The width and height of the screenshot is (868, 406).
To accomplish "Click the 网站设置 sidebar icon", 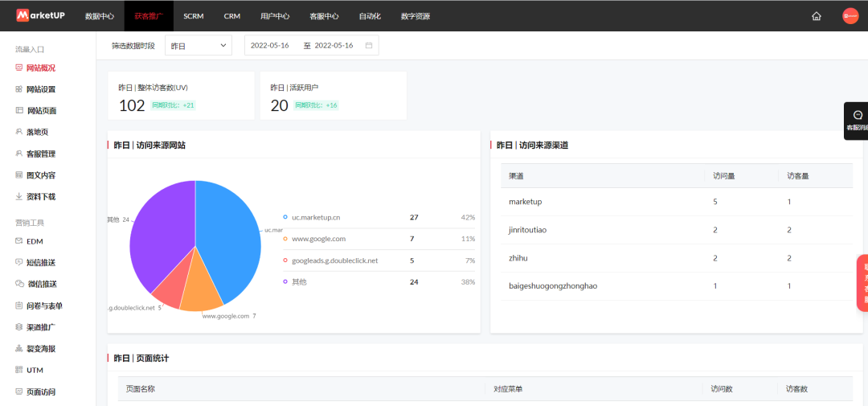I will coord(18,89).
